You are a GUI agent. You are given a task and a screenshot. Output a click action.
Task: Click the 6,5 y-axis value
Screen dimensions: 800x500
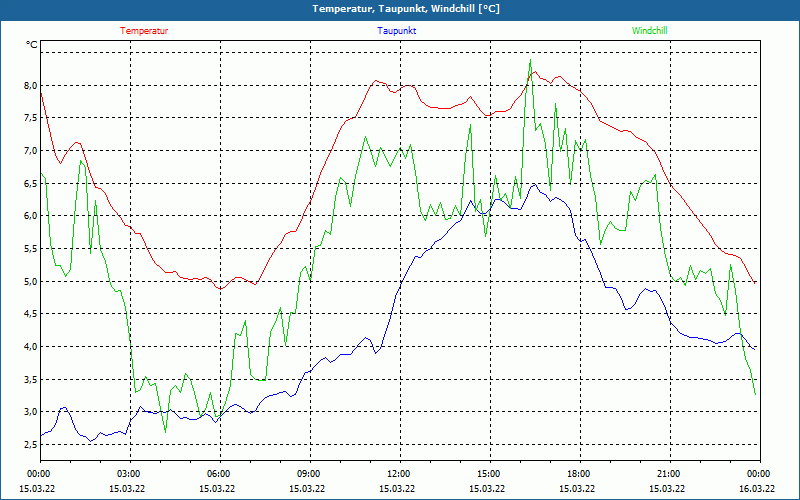tap(31, 183)
